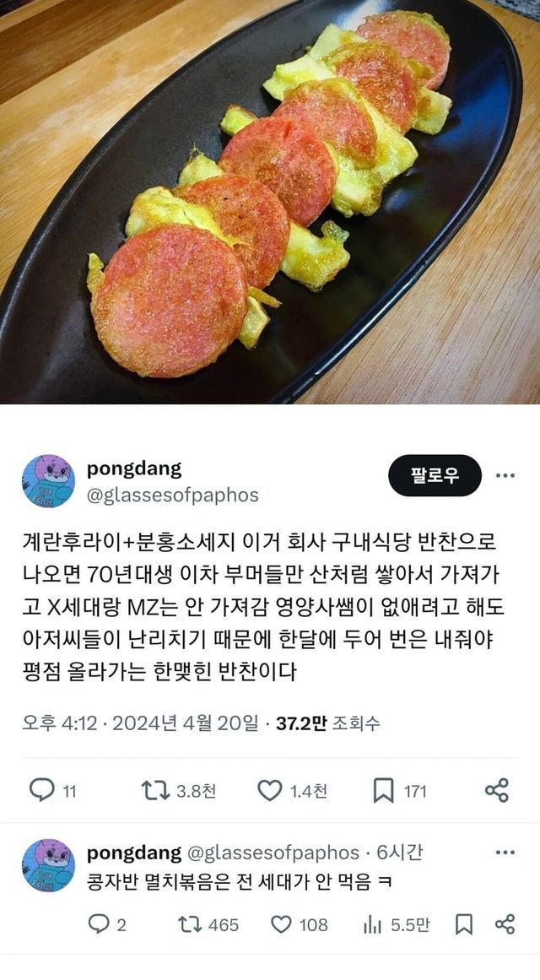Open pongdang's profile avatar on main tweet
The width and height of the screenshot is (540, 980).
[x=48, y=480]
